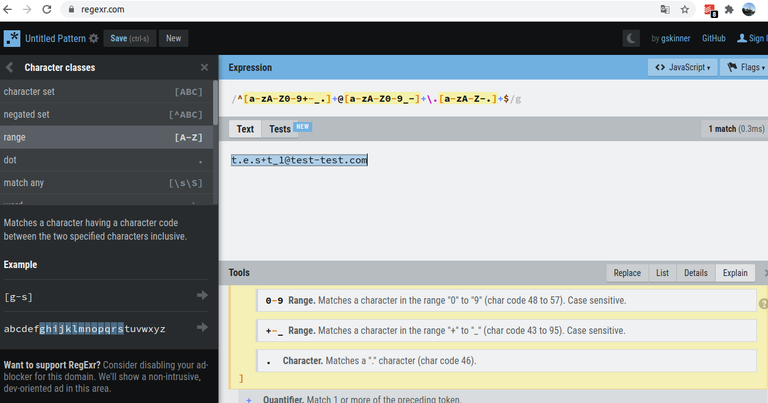Screen dimensions: 768x403
Task: Click the Expression section header
Action: 250,68
